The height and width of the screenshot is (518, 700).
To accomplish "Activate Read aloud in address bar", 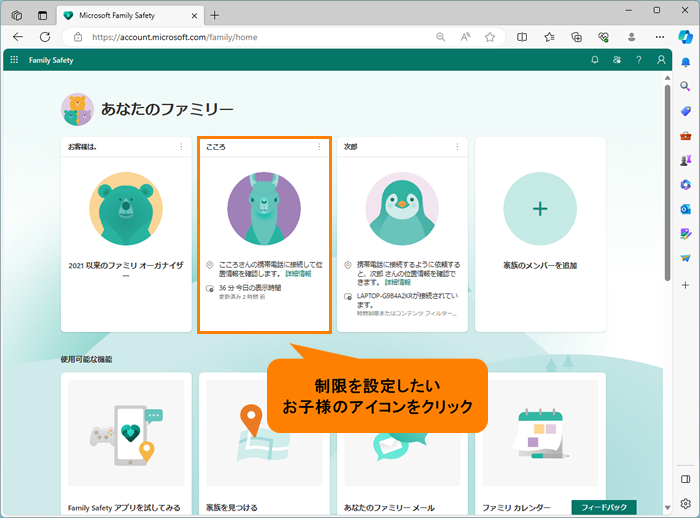I will [x=466, y=37].
